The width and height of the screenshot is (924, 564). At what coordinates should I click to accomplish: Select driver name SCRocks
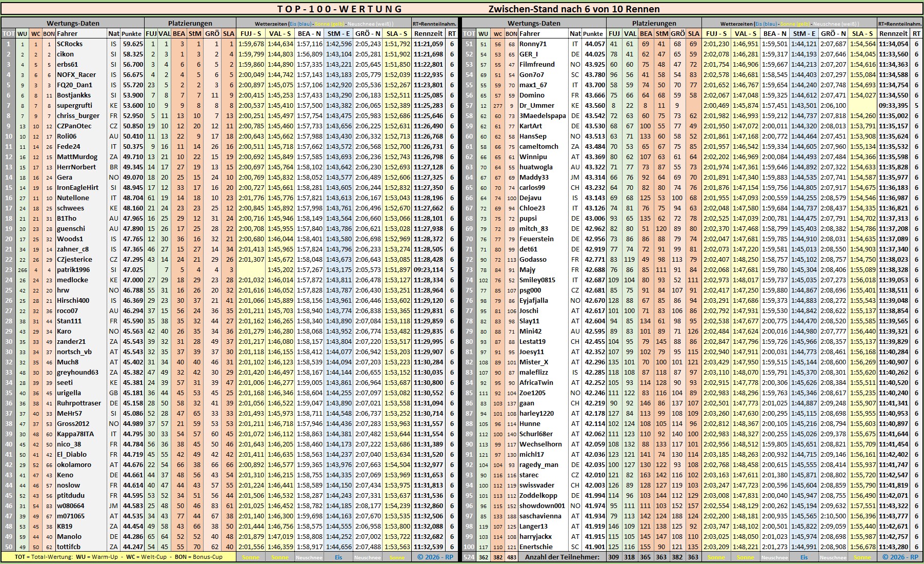coord(70,44)
